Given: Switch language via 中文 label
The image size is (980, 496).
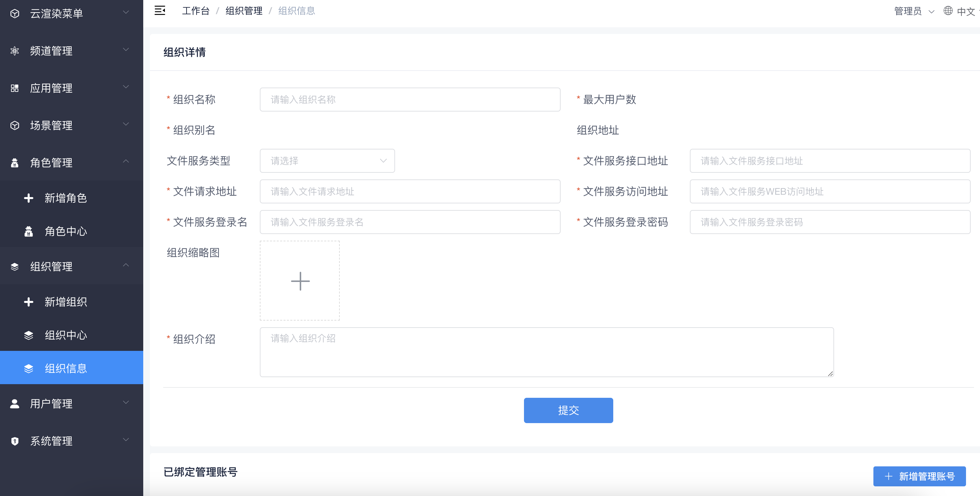Looking at the screenshot, I should [966, 12].
